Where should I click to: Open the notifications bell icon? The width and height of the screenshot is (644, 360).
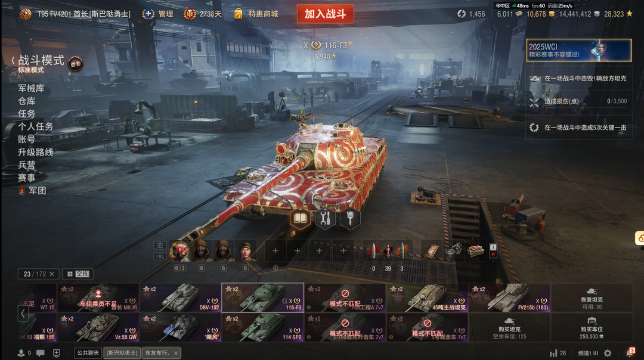[630, 352]
